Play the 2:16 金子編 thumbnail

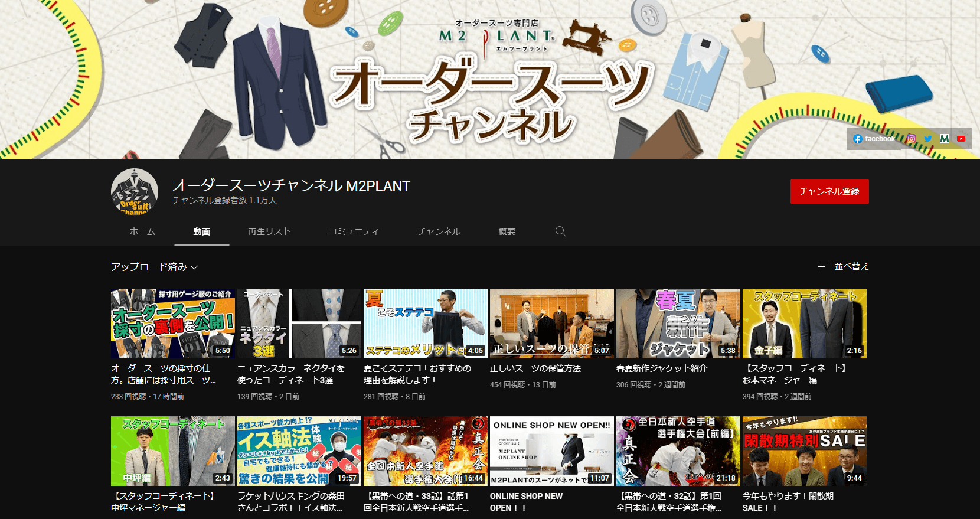[805, 324]
